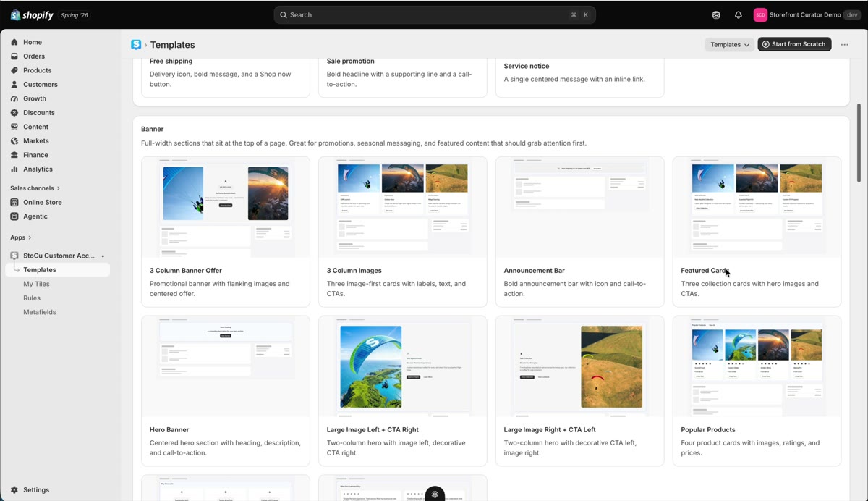
Task: Expand the Sales channels section
Action: pyautogui.click(x=35, y=188)
